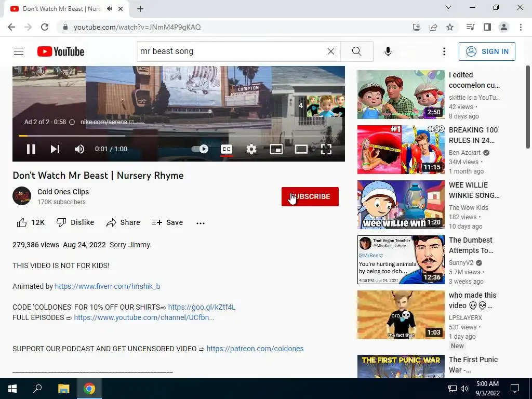The width and height of the screenshot is (532, 399).
Task: Open the Cold Ones Clips channel avatar
Action: pyautogui.click(x=22, y=196)
